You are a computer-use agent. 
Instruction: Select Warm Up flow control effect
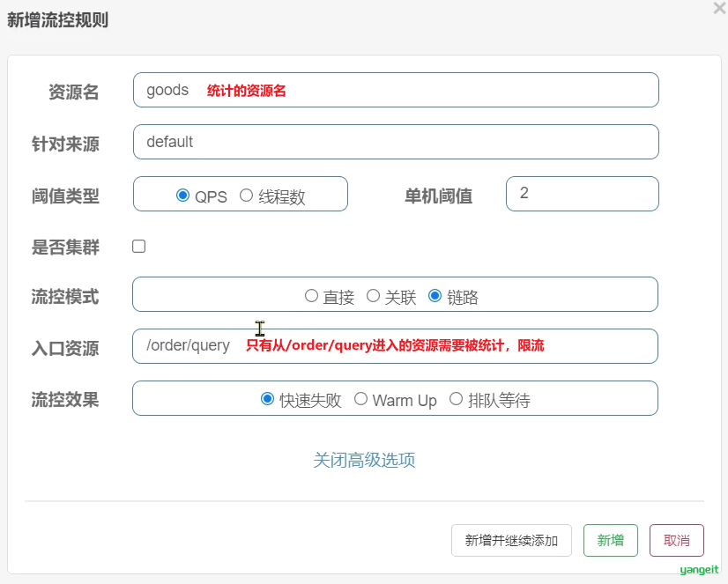pos(360,398)
